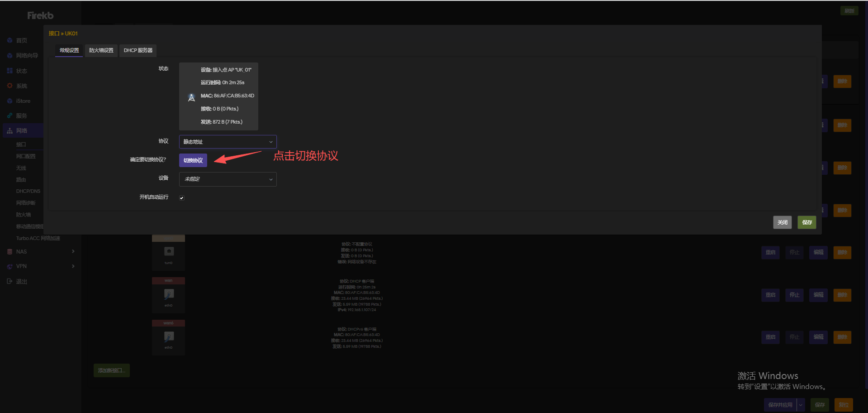868x413 pixels.
Task: Click the 状态 status icon in sidebar
Action: coord(9,71)
